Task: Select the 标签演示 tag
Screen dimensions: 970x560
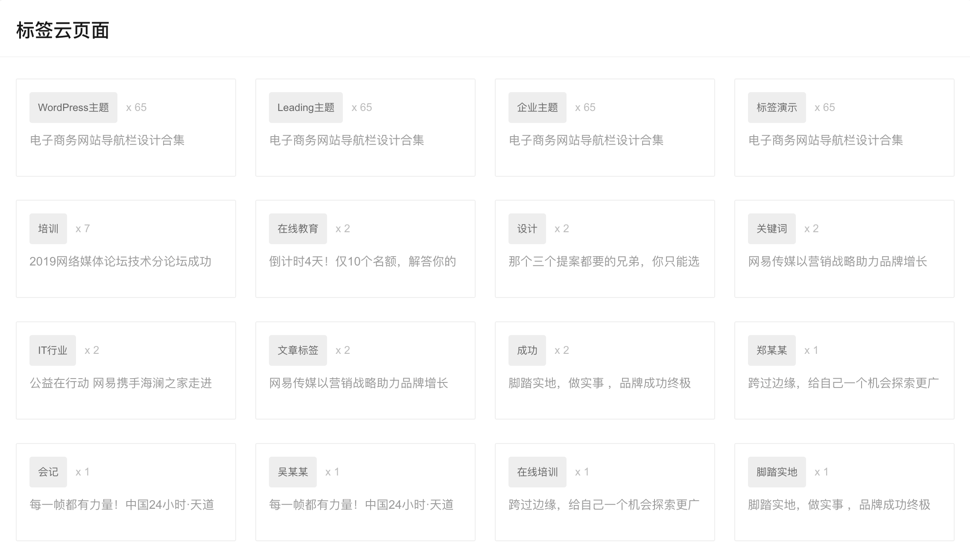Action: (x=777, y=107)
